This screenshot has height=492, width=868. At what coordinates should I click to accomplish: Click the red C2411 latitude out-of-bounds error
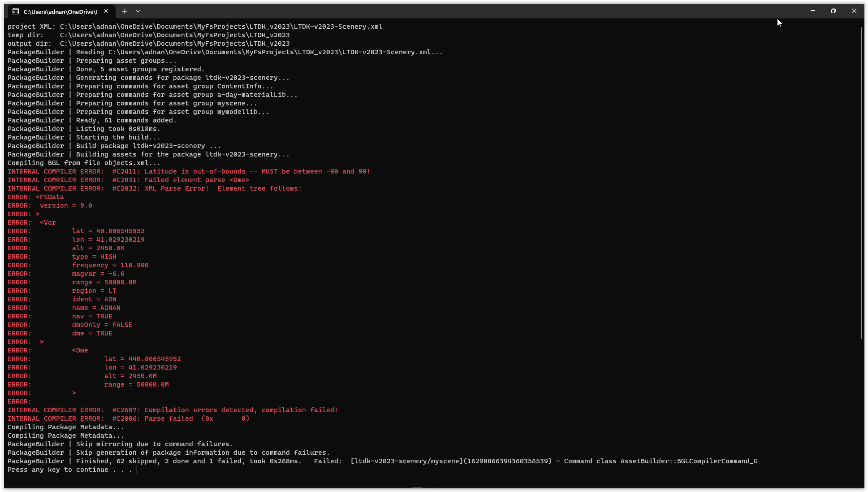click(x=188, y=171)
